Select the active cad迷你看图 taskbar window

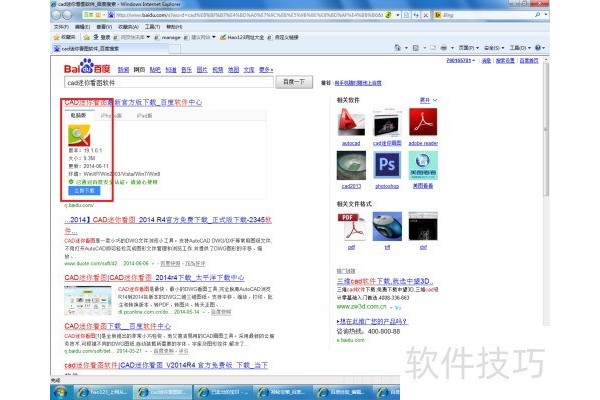point(163,392)
